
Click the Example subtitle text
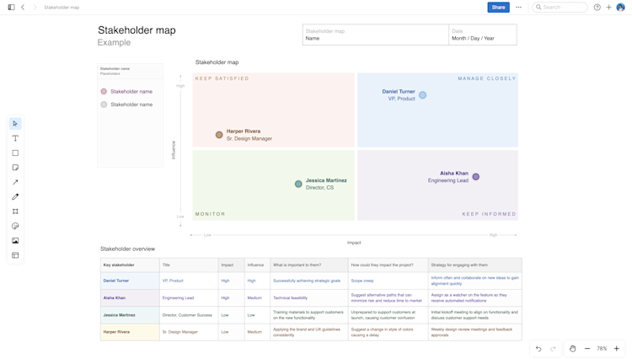114,43
